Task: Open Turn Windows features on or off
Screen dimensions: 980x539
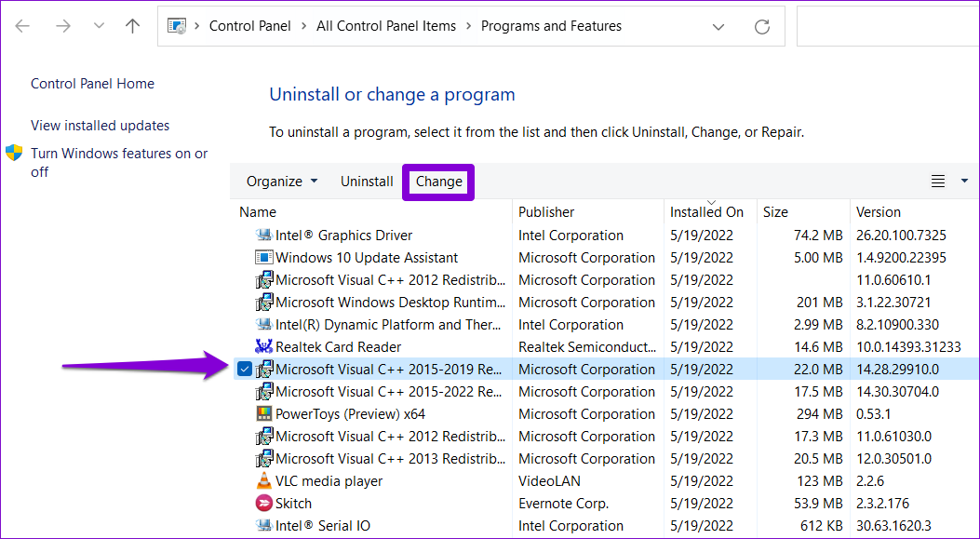Action: coord(119,163)
